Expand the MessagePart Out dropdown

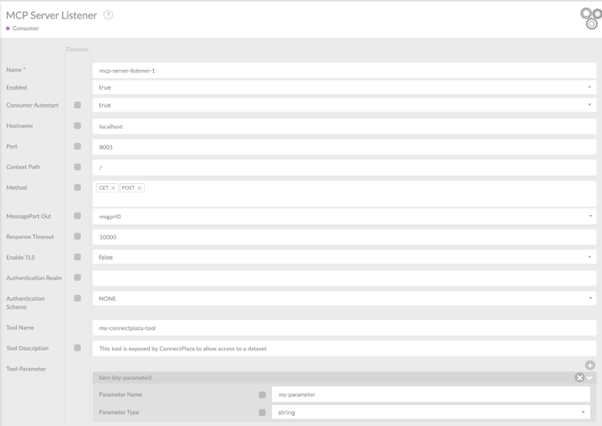(343, 216)
